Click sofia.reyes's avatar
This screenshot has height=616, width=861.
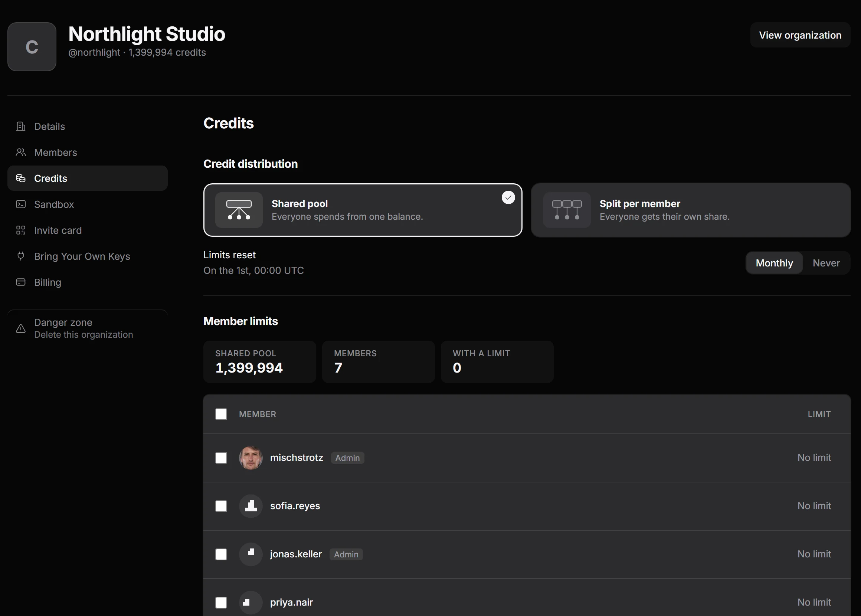click(x=251, y=506)
